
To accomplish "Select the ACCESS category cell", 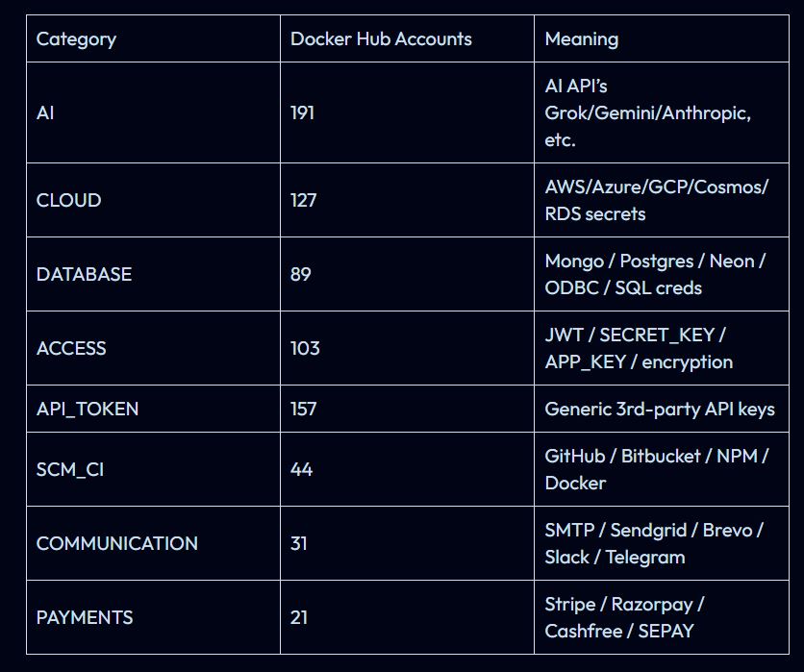I will [71, 348].
